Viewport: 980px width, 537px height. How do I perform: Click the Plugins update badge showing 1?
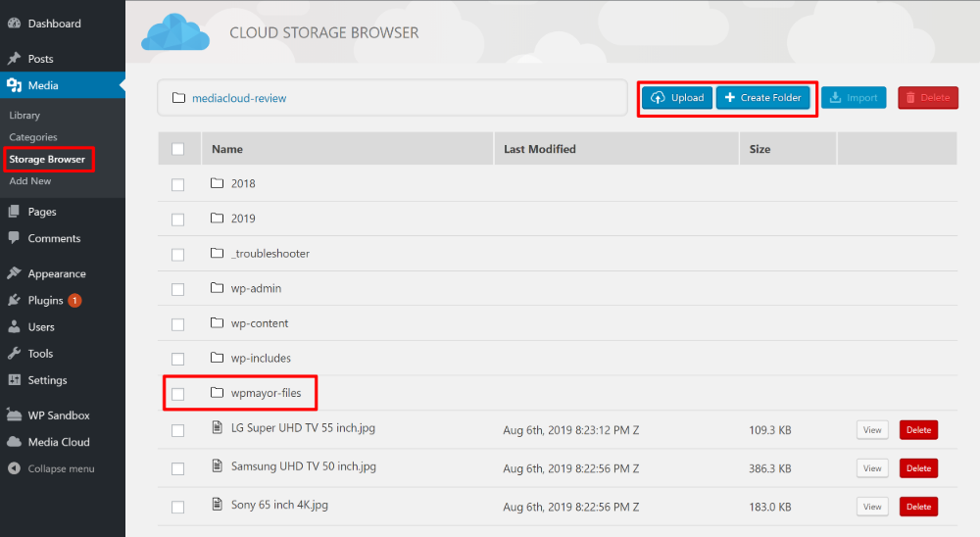74,300
